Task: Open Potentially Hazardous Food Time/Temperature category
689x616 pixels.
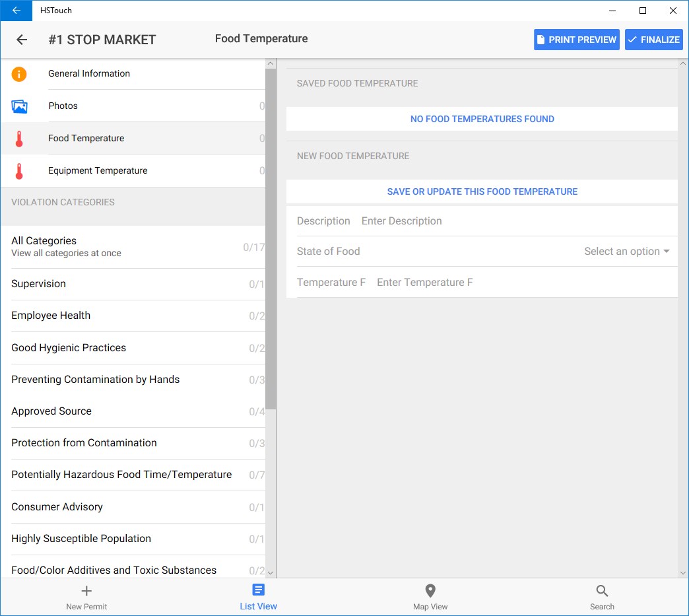Action: pos(133,475)
